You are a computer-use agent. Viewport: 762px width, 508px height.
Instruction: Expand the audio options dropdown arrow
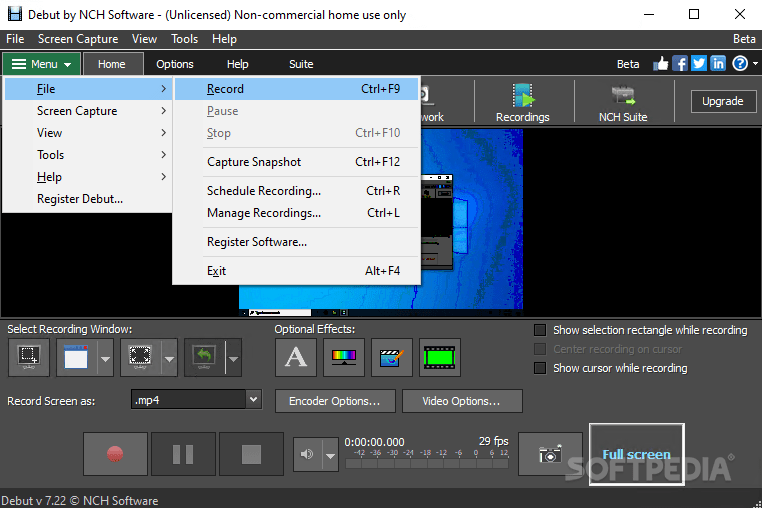330,455
